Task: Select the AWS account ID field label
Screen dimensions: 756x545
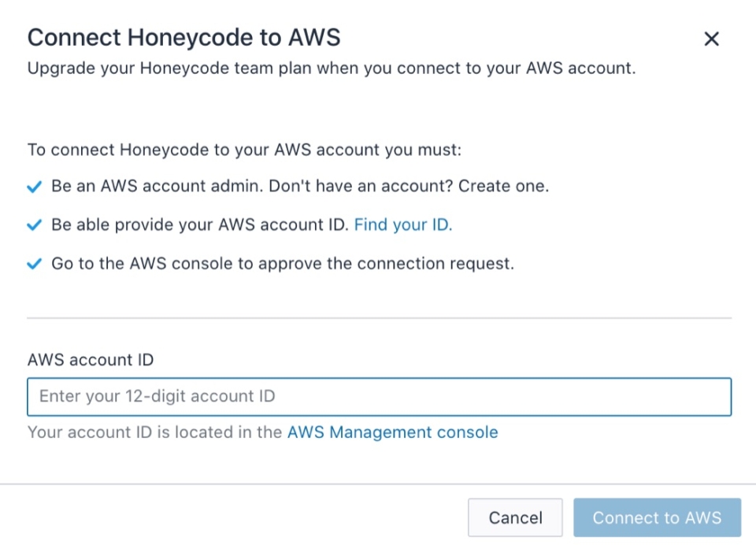Action: click(90, 360)
